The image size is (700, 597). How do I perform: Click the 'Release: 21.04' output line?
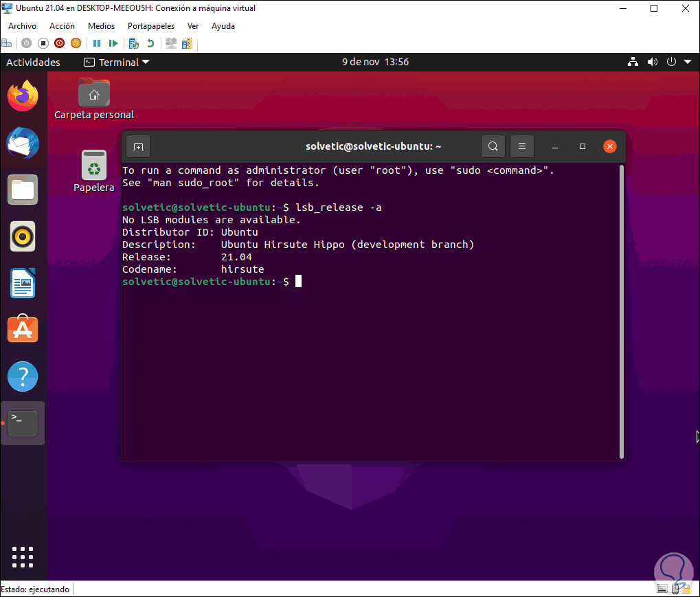tap(187, 257)
